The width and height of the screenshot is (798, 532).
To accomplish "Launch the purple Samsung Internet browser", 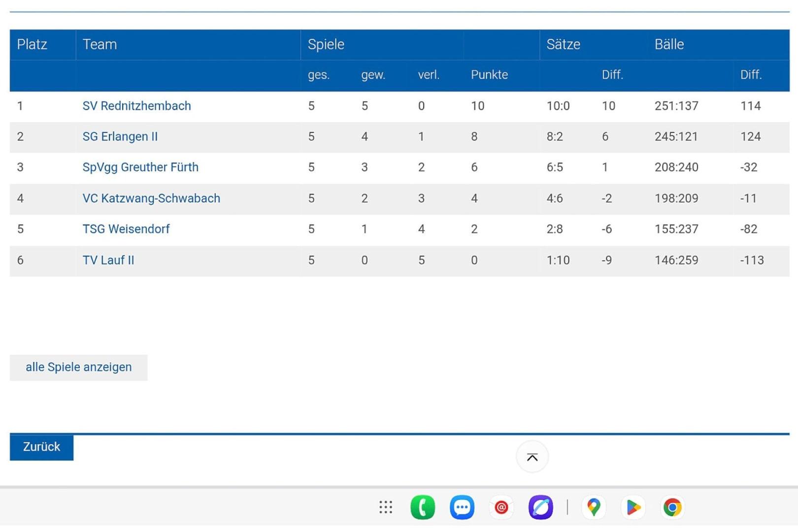I will pos(541,507).
